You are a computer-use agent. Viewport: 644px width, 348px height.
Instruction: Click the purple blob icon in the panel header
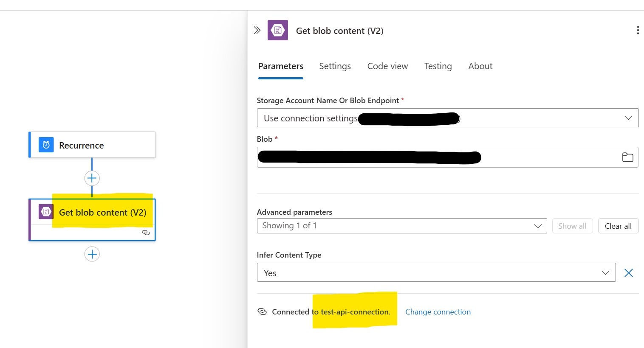click(278, 30)
